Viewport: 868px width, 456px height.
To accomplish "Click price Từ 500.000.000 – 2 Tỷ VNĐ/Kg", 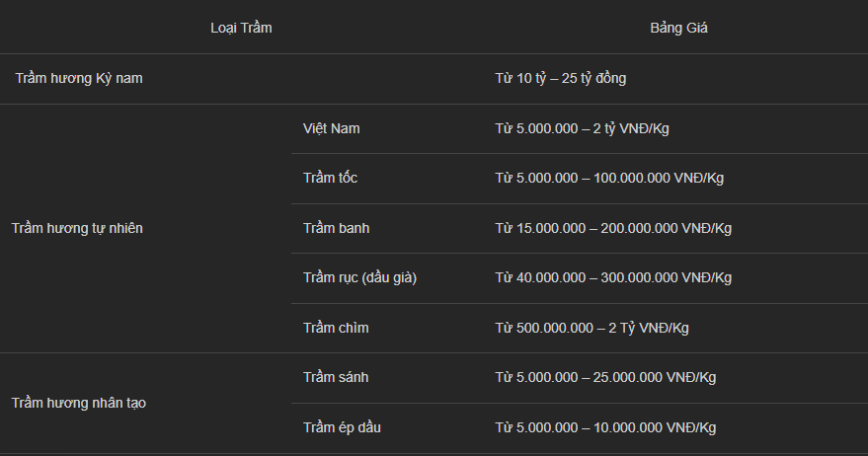I will tap(592, 328).
